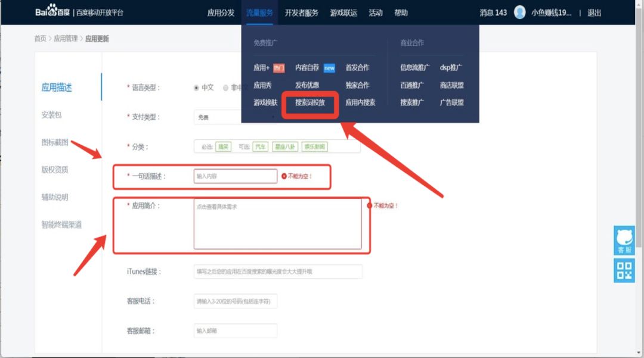Select the 非中文 language radio button
Viewport: 644px width, 358px height.
click(225, 88)
